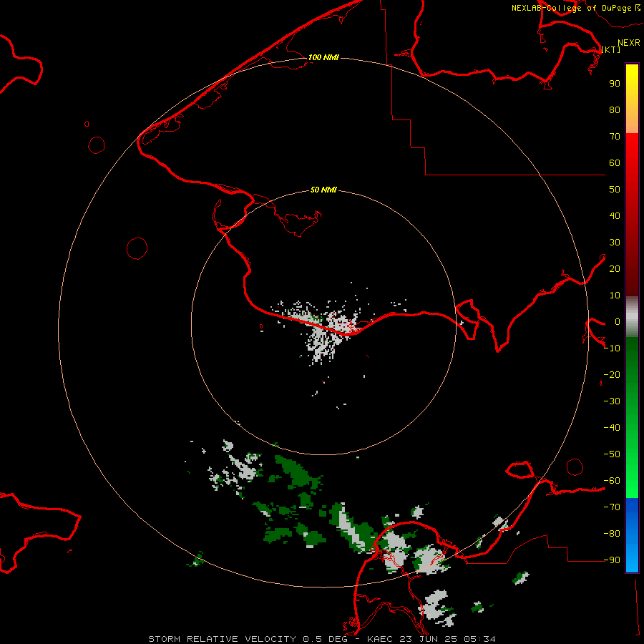Image resolution: width=644 pixels, height=644 pixels.
Task: Select the -60 value on the velocity scale
Action: [612, 481]
